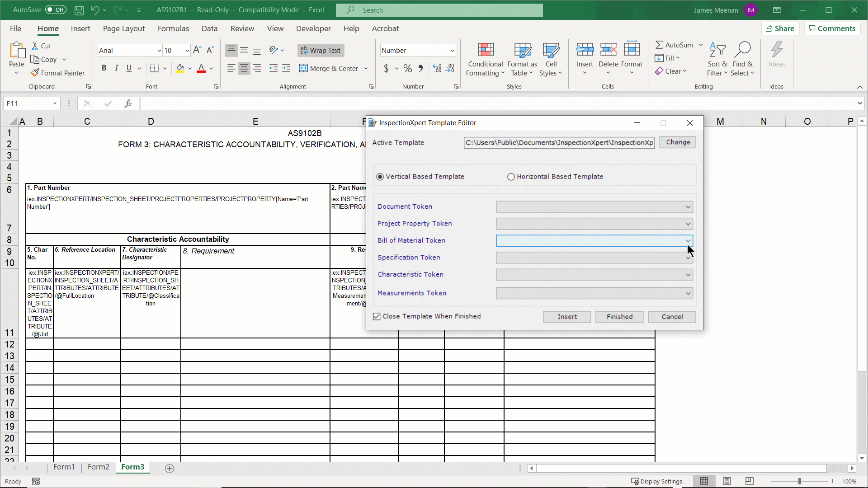Screen dimensions: 868x488
Task: Apply bold formatting from the Font group
Action: 104,68
